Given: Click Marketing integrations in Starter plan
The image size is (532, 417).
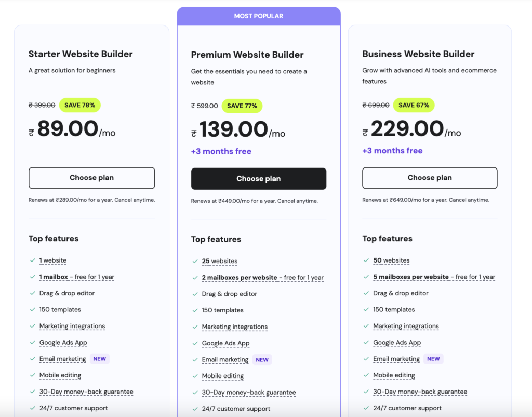Looking at the screenshot, I should pyautogui.click(x=72, y=326).
